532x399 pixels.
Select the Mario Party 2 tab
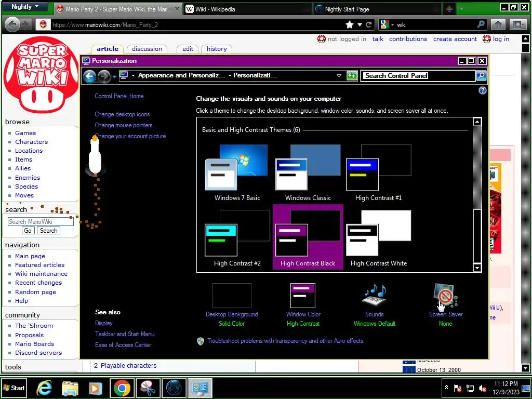[x=118, y=9]
